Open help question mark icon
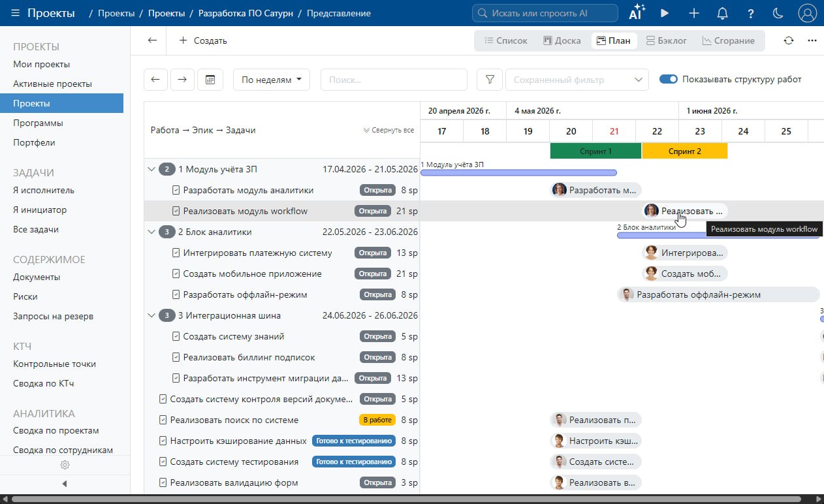This screenshot has width=824, height=504. (751, 13)
